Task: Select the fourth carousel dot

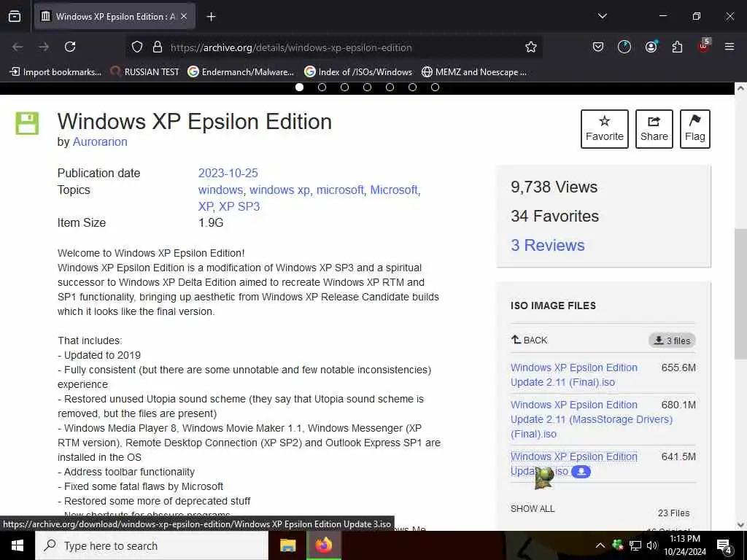Action: click(x=368, y=87)
